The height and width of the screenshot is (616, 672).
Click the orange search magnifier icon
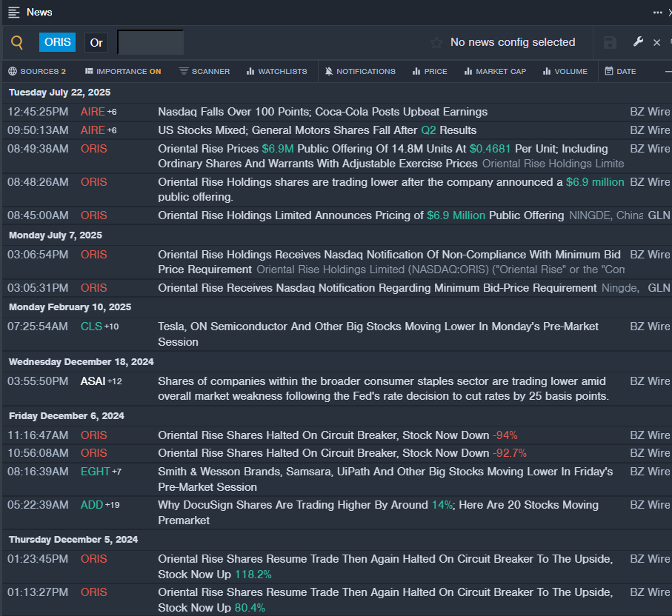pyautogui.click(x=17, y=42)
